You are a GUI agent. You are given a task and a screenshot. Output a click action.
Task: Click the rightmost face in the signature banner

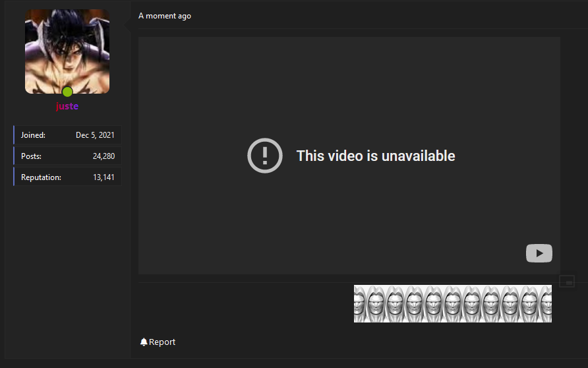(x=546, y=303)
